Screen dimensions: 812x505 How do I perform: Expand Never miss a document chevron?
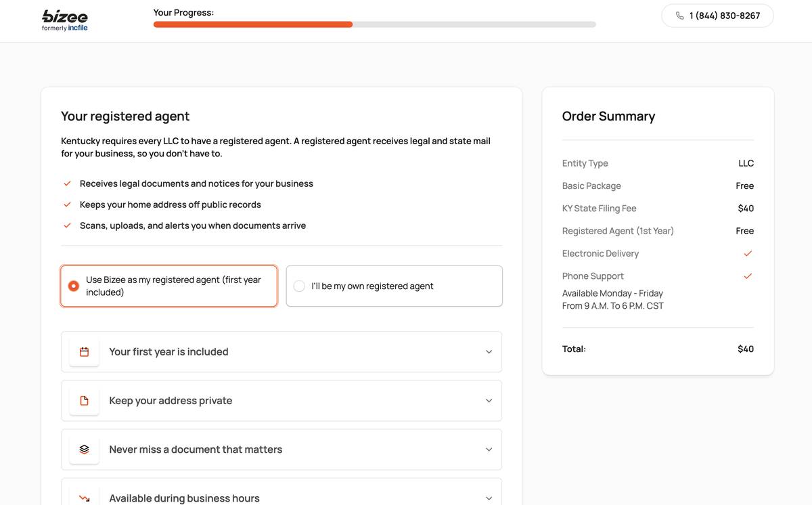tap(489, 449)
